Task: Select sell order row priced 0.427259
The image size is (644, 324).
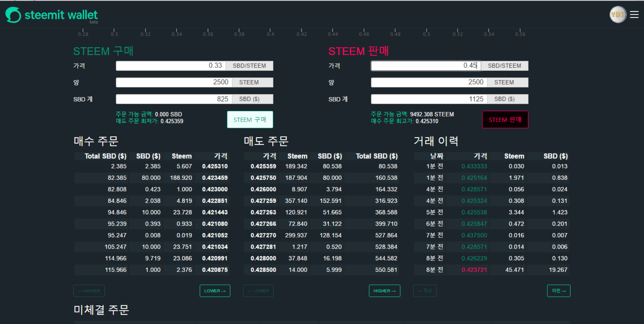Action: (x=321, y=201)
